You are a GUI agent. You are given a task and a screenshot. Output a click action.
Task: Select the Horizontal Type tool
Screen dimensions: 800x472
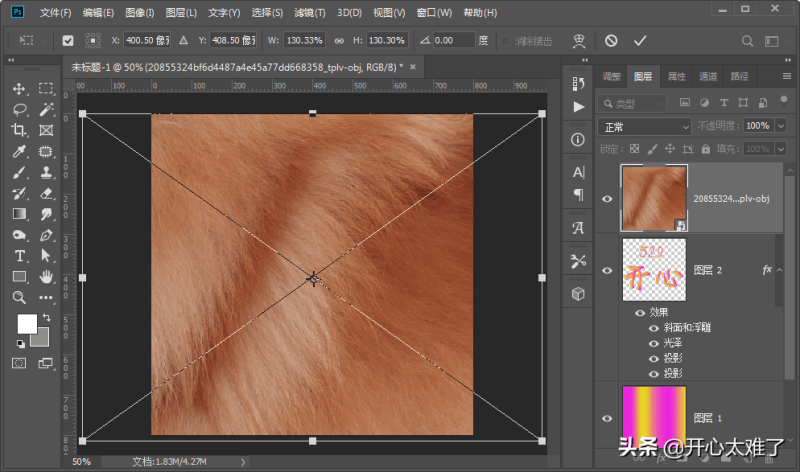20,256
